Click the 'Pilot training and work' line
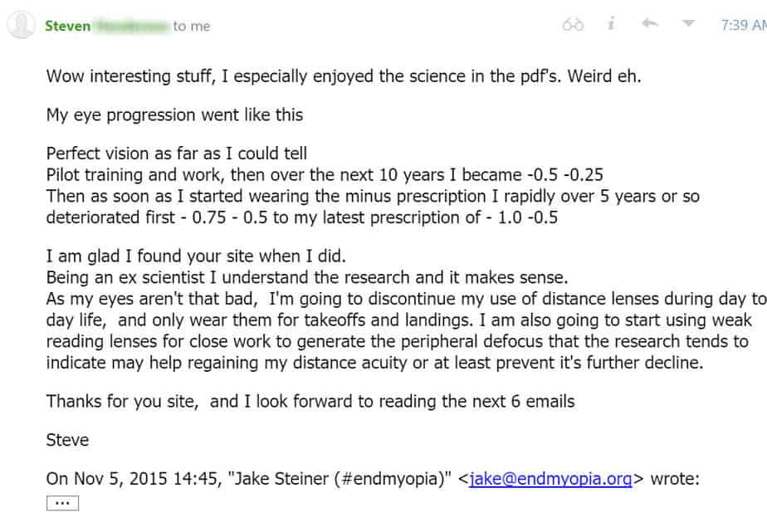 click(325, 174)
